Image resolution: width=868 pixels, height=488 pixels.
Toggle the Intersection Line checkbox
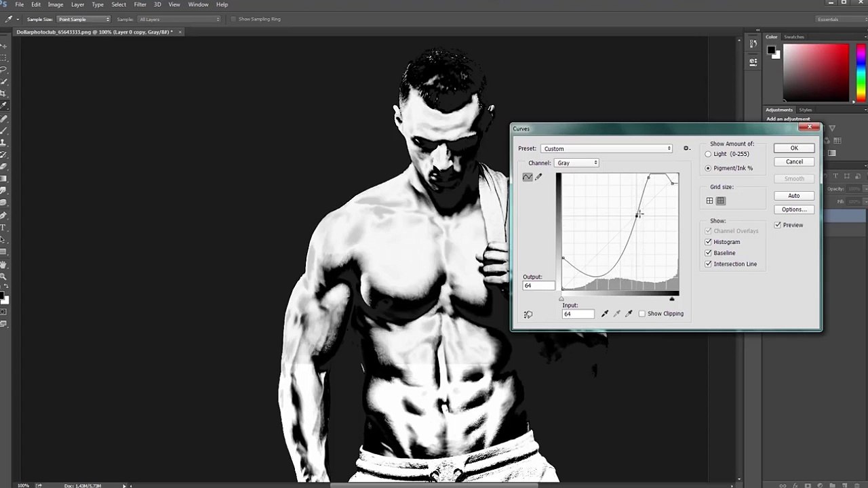tap(708, 264)
